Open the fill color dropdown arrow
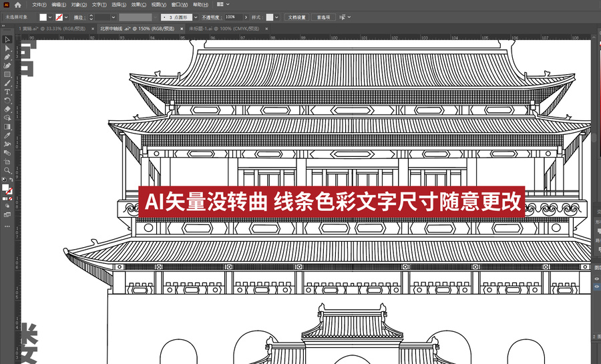The image size is (601, 364). 50,17
